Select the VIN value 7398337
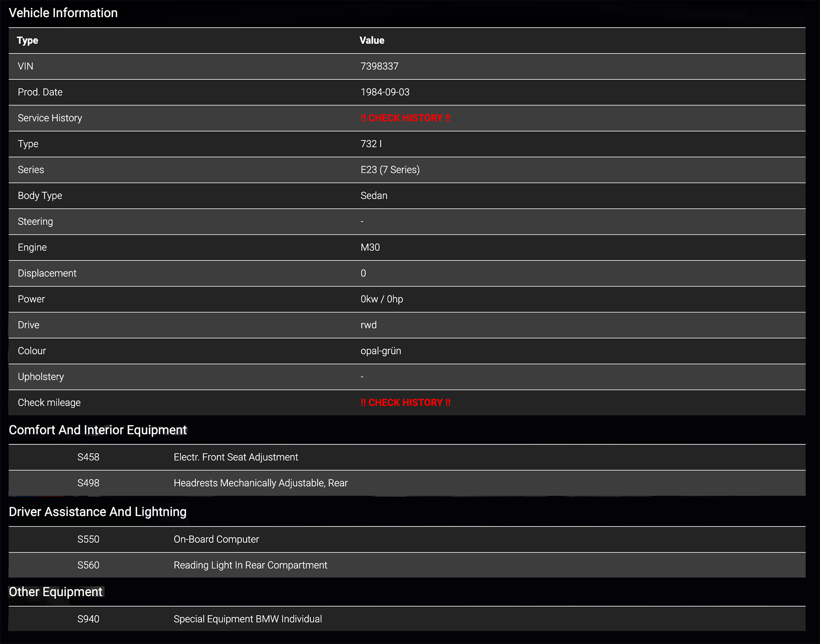This screenshot has height=644, width=820. click(379, 66)
